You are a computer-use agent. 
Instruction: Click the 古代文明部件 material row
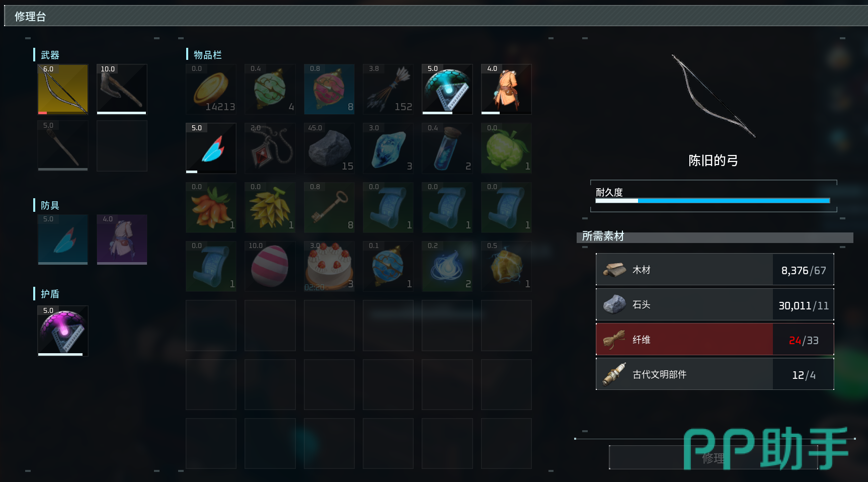coord(715,374)
